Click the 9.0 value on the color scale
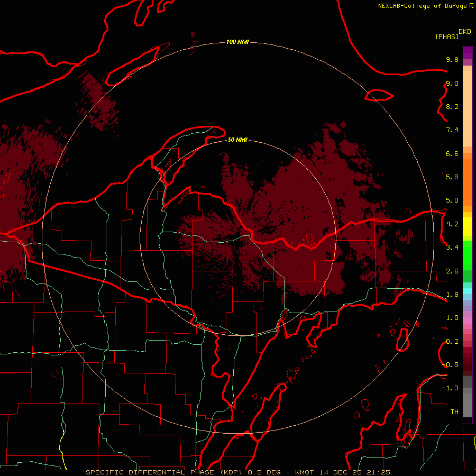This screenshot has width=476, height=476. (x=452, y=83)
